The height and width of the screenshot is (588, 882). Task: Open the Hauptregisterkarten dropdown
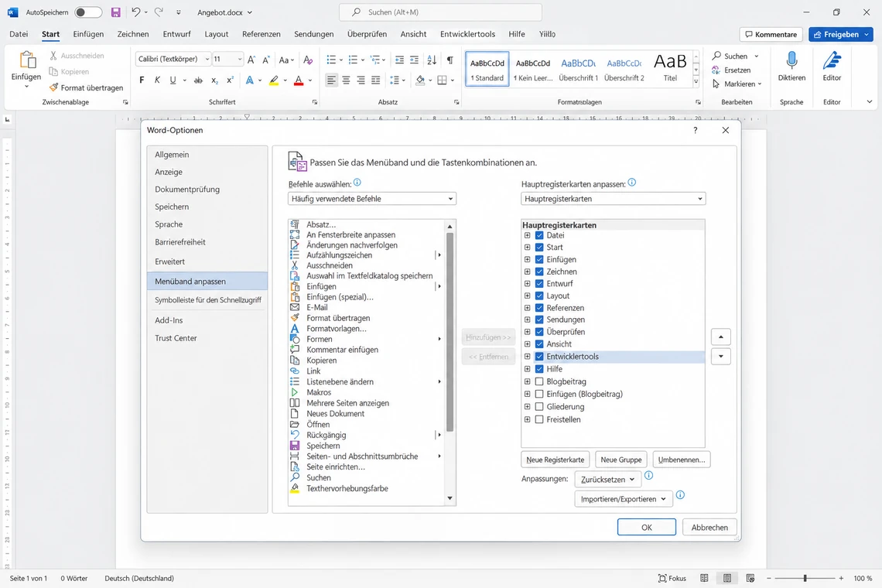613,199
